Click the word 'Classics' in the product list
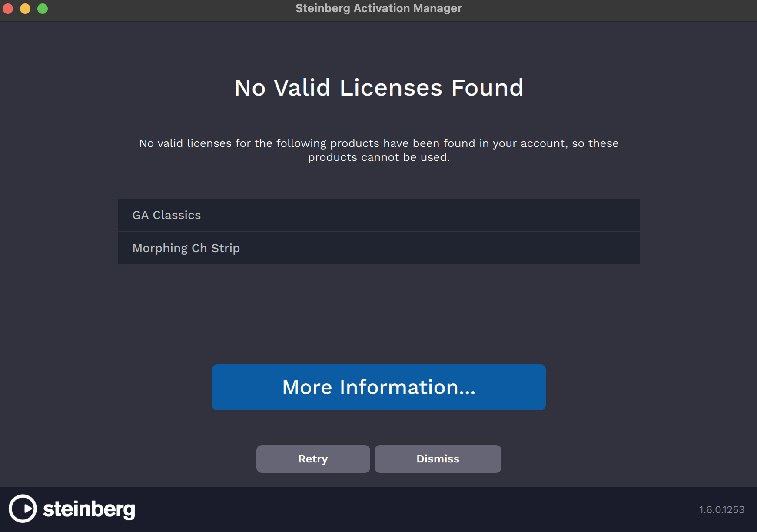Image resolution: width=757 pixels, height=532 pixels. (x=177, y=215)
